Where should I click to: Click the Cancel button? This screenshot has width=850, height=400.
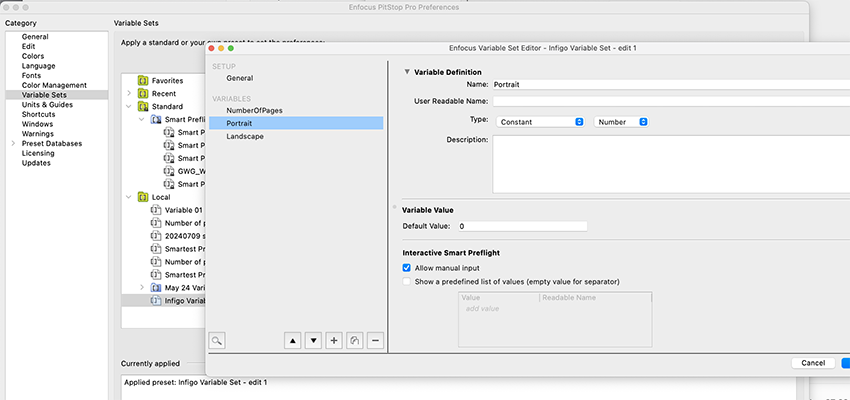[x=813, y=363]
